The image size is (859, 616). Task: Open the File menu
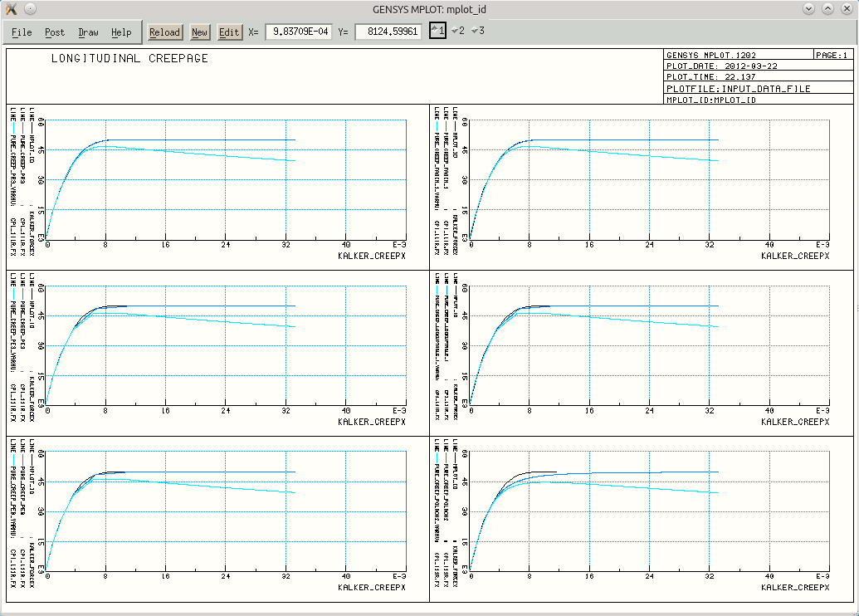coord(22,32)
